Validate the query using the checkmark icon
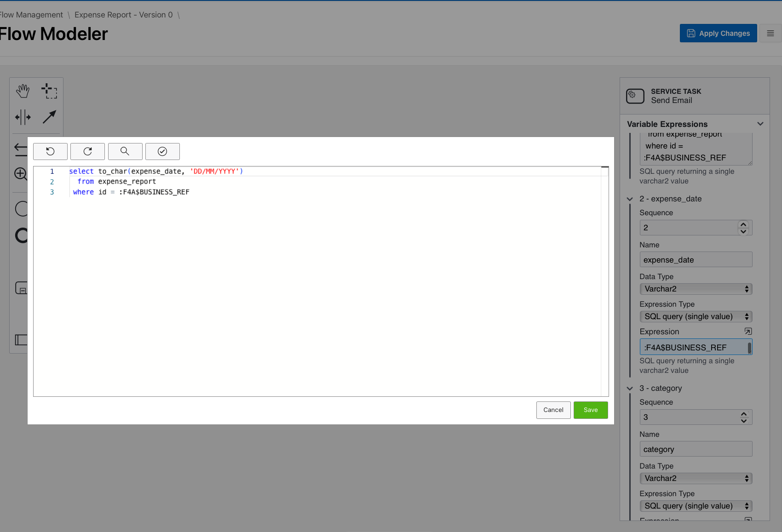 162,151
